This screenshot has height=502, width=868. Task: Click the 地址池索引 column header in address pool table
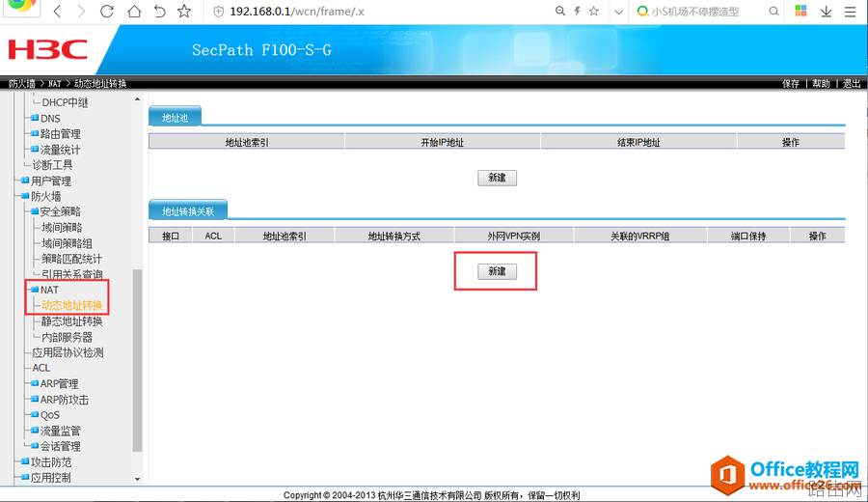[247, 143]
